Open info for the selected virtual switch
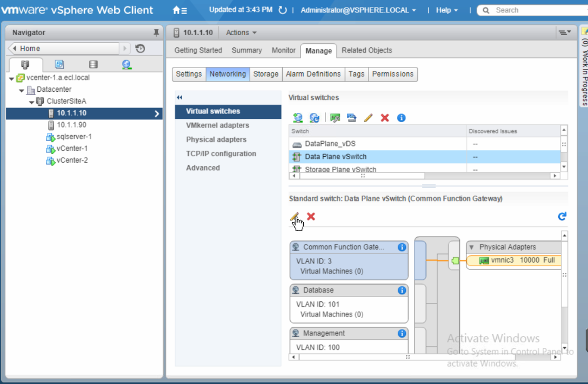Viewport: 588px width, 384px height. [401, 118]
